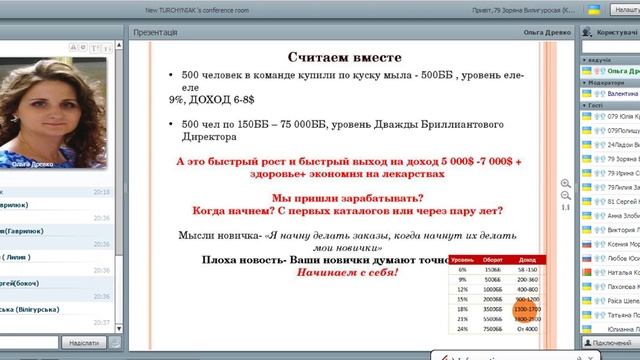Image resolution: width=640 pixels, height=360 pixels.
Task: Click the smaller T text-size icon in chat toolbar
Action: 107,49
